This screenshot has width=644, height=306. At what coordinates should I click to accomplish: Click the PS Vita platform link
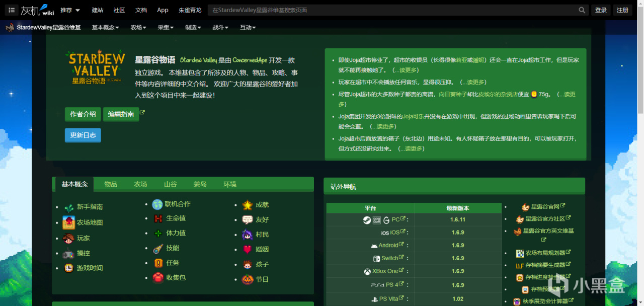coord(388,299)
